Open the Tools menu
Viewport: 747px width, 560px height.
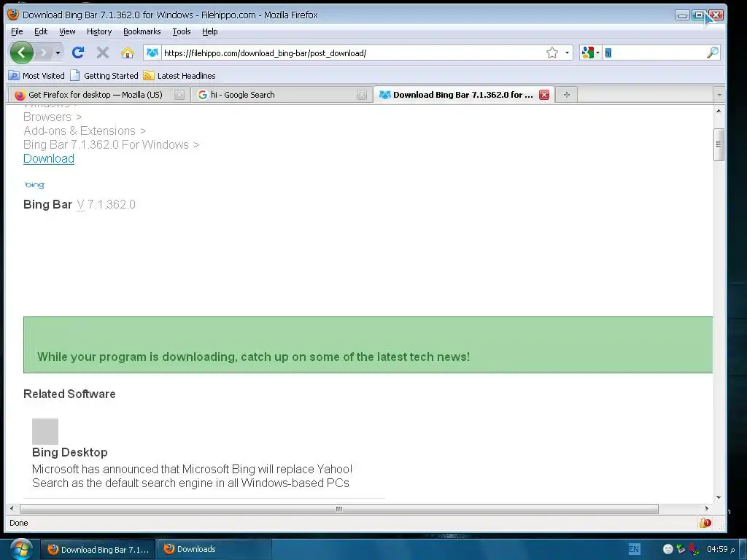click(182, 31)
